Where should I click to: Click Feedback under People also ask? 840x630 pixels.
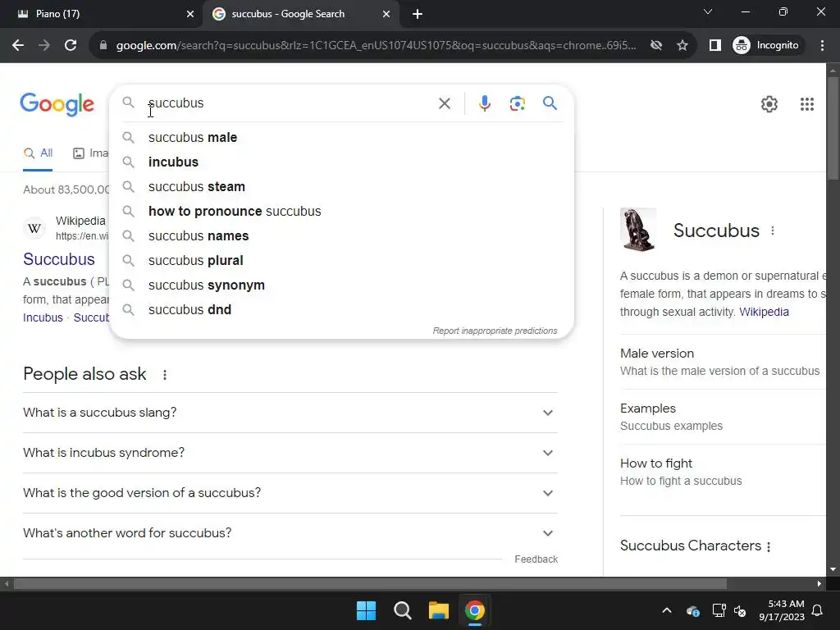[x=536, y=559]
